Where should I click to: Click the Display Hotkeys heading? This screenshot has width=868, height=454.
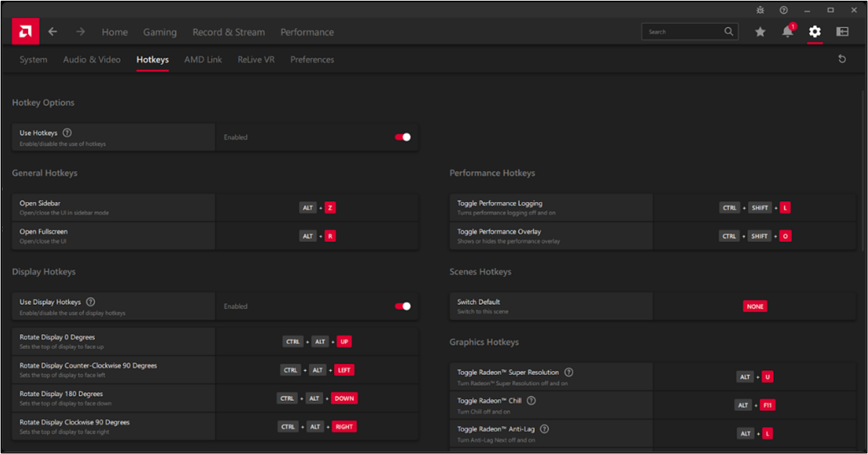[43, 272]
